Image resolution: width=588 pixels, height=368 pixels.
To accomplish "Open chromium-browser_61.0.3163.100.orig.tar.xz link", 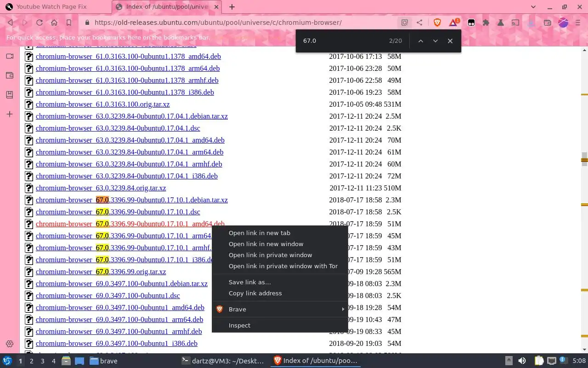I will 103,104.
